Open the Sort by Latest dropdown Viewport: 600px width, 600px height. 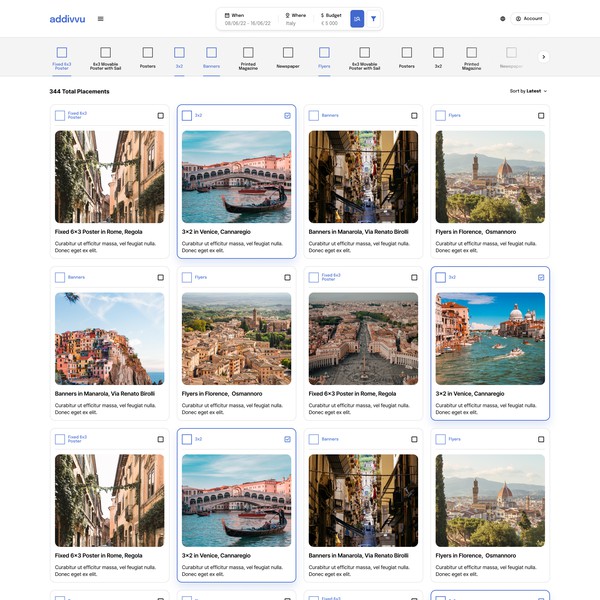528,91
